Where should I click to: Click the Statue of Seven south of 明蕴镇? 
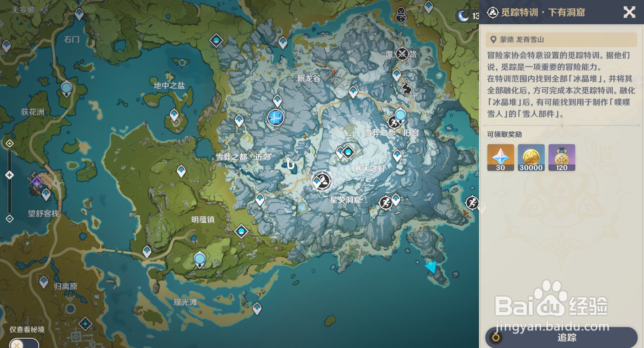pyautogui.click(x=200, y=260)
